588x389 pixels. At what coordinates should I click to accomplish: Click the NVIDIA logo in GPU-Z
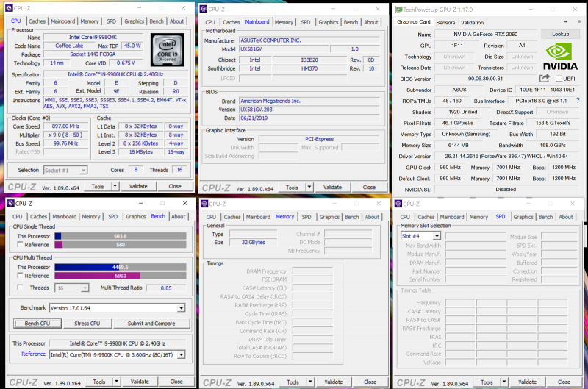tap(560, 57)
